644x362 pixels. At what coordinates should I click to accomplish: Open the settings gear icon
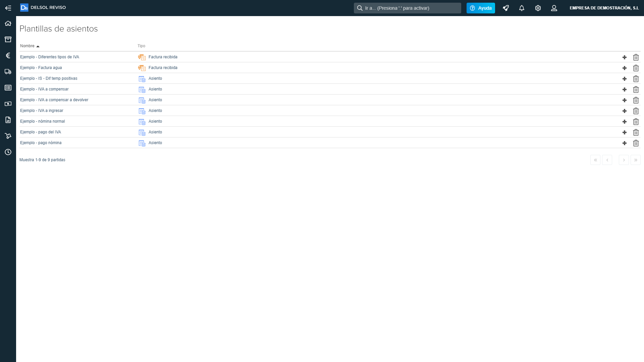tap(538, 8)
